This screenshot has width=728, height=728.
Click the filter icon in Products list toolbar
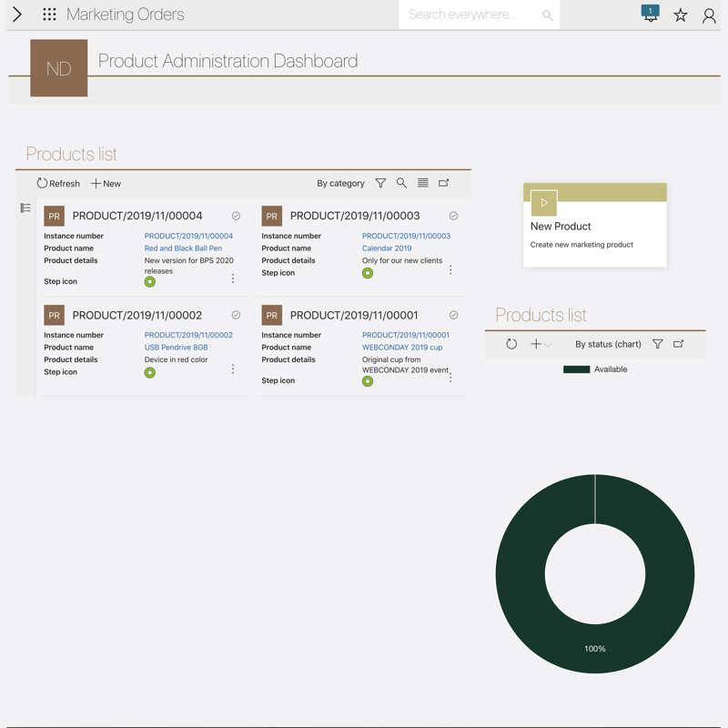[380, 183]
